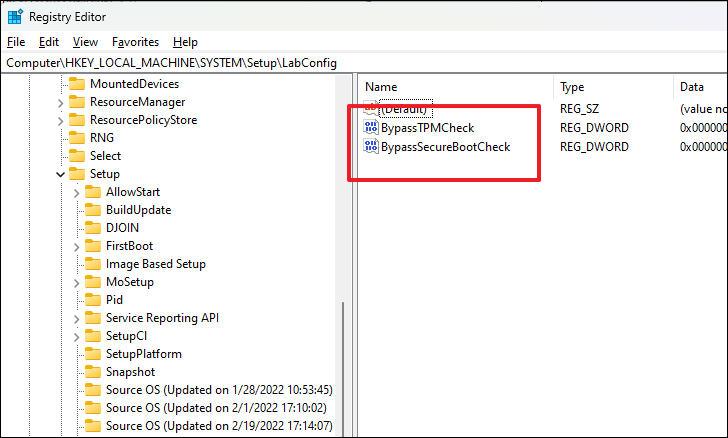
Task: Select the MountedDevices folder icon
Action: pos(77,84)
